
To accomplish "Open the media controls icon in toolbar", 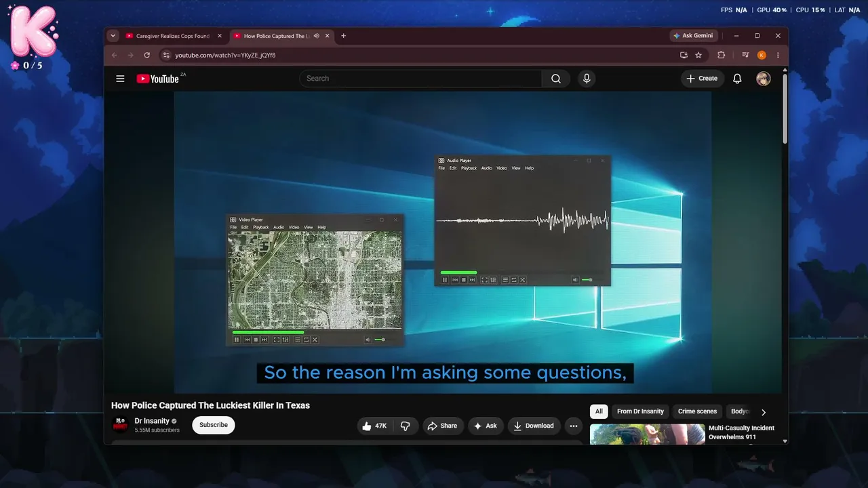I will (x=745, y=55).
